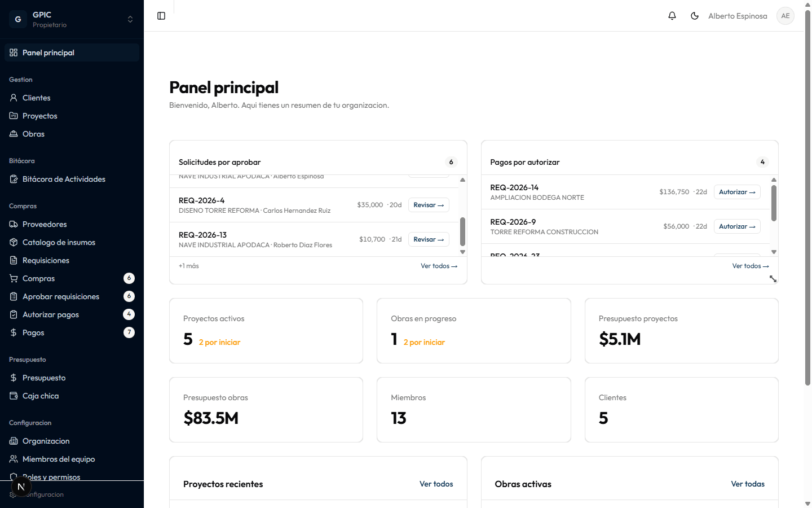Screen dimensions: 812x508
Task: Click the '+1 más' text
Action: coord(189,266)
